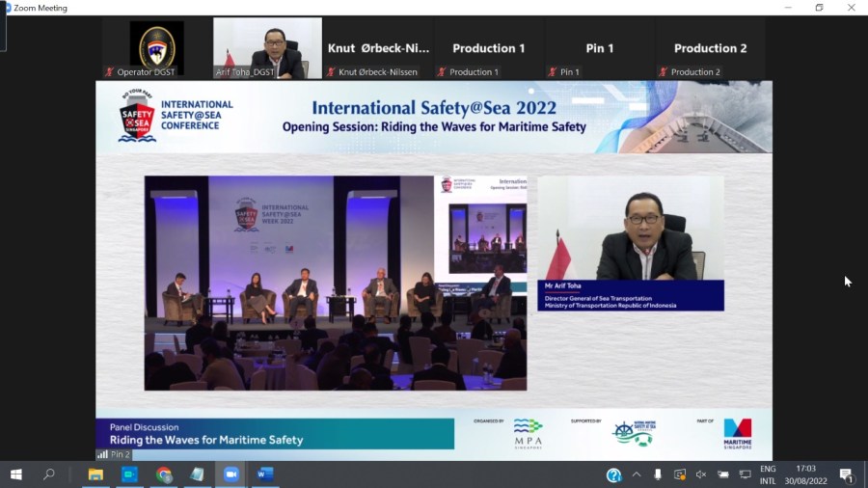The height and width of the screenshot is (488, 868).
Task: Click the Windows Start button
Action: [x=16, y=474]
